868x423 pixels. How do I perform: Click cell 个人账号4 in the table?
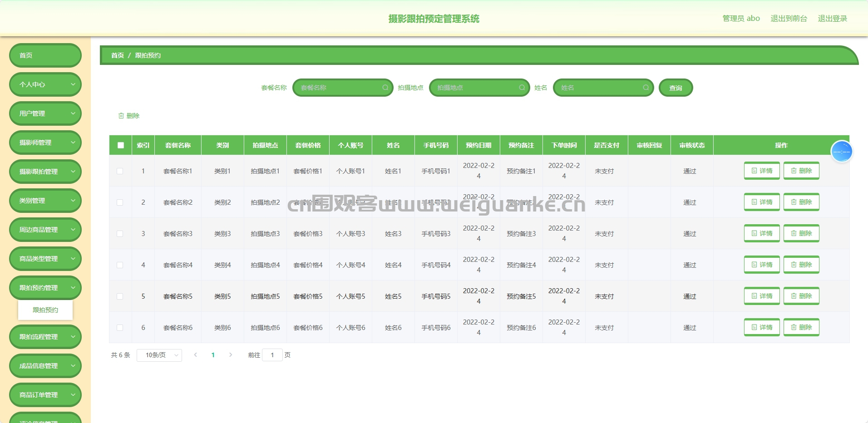350,265
